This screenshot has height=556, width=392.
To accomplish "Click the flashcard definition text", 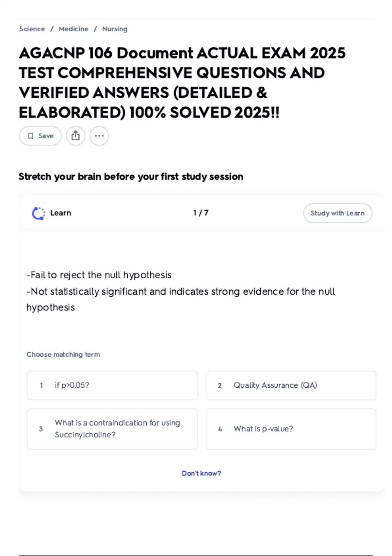I will [x=181, y=291].
